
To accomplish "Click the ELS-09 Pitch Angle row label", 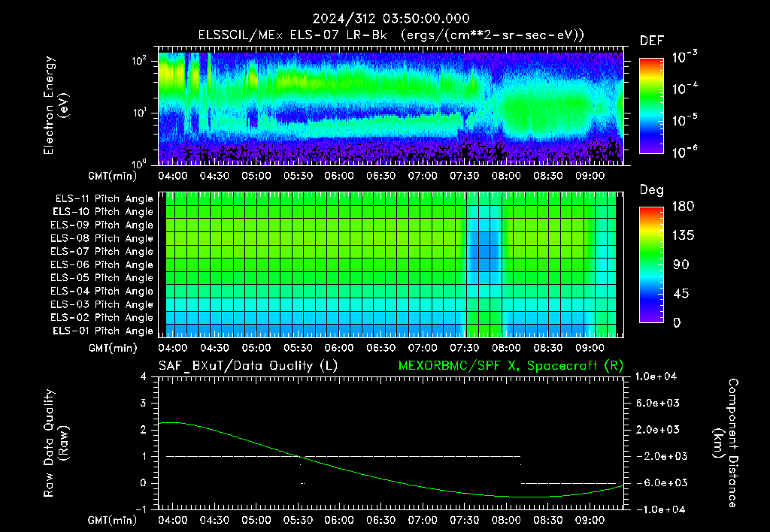I will 102,225.
